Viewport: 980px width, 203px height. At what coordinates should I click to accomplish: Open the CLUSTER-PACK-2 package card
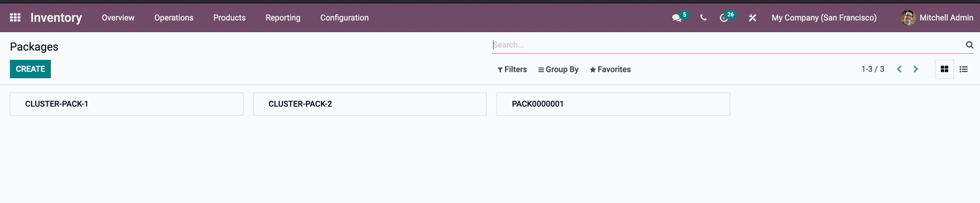tap(370, 104)
